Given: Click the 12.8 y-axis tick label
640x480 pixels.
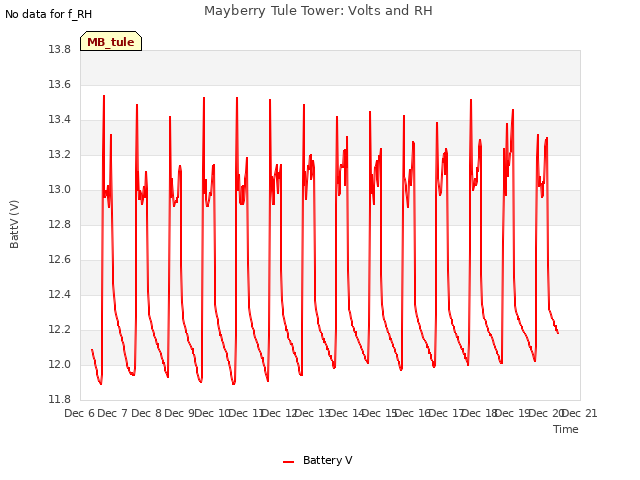Looking at the screenshot, I should pos(60,224).
